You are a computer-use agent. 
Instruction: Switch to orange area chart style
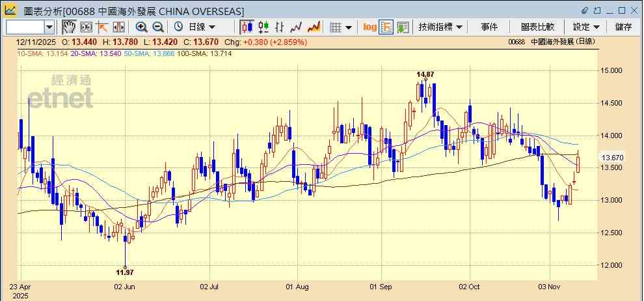[314, 27]
